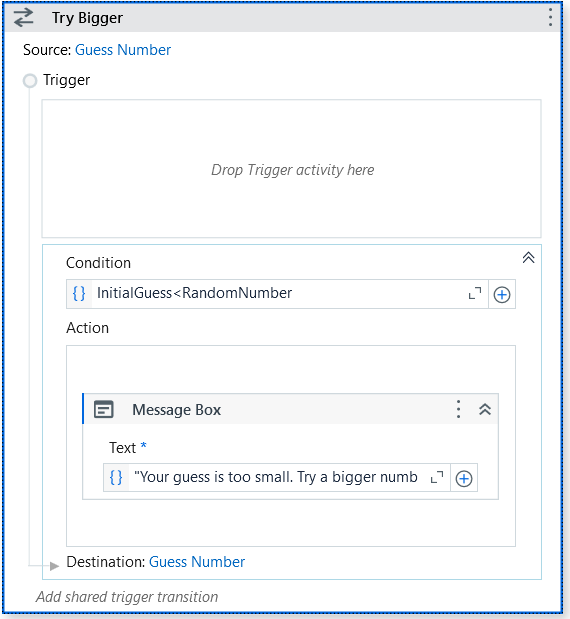Expand the Message Box Text editor
The width and height of the screenshot is (570, 619).
click(x=437, y=477)
